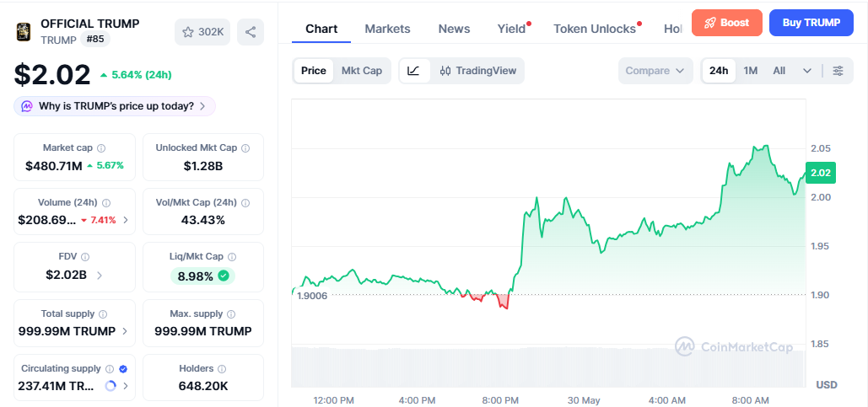Viewport: 868px width, 407px height.
Task: Click the green 2.02 current price label
Action: pyautogui.click(x=821, y=173)
